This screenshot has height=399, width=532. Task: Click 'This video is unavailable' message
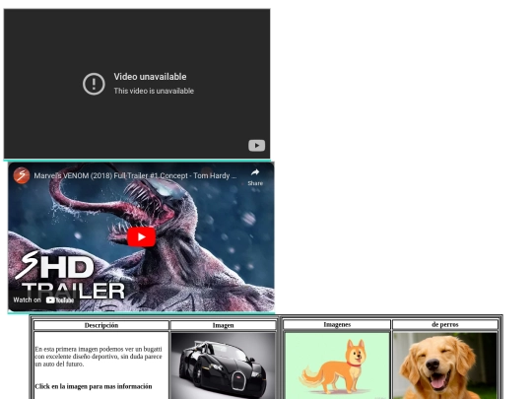click(154, 91)
